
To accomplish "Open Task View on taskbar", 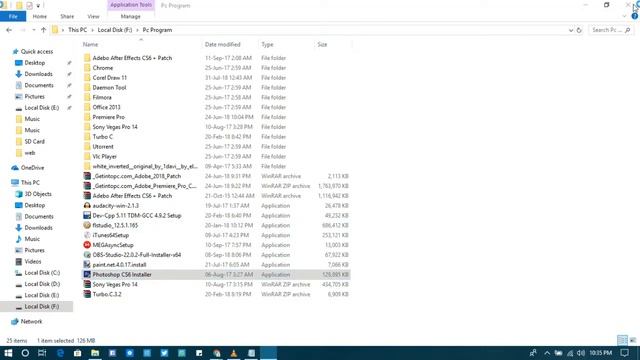I will pos(42,353).
